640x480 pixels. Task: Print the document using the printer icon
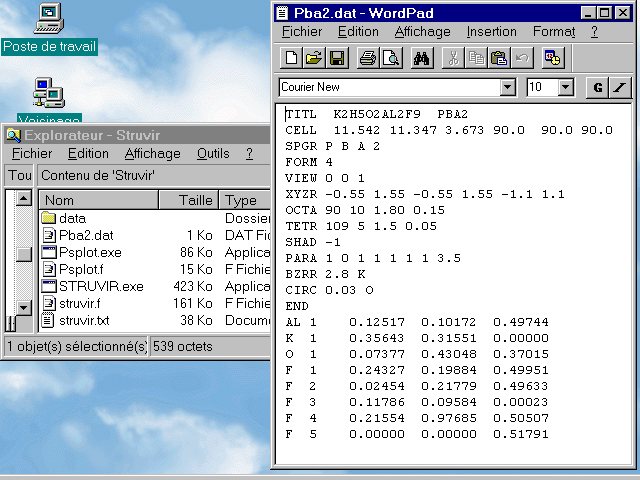click(x=368, y=58)
